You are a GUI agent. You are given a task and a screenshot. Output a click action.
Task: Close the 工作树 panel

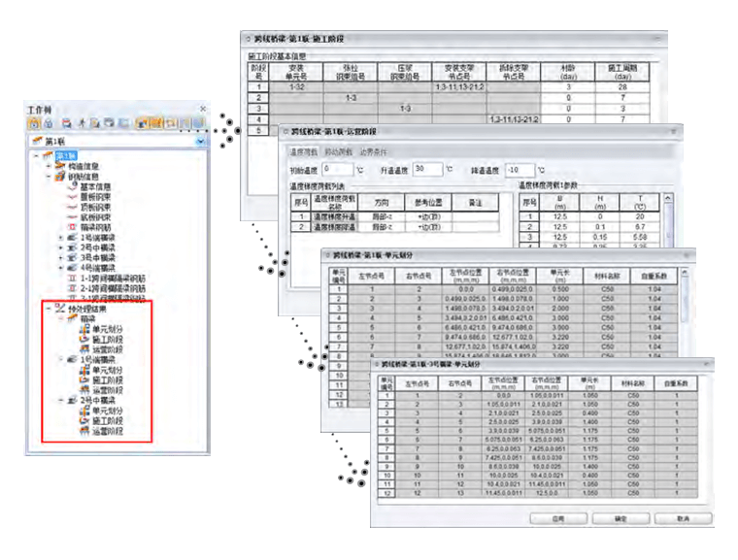(x=203, y=109)
